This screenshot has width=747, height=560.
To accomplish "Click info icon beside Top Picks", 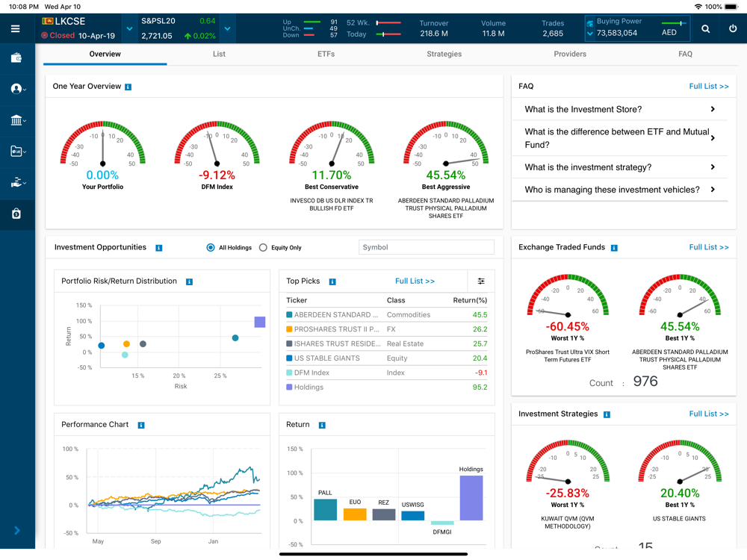I will [332, 282].
